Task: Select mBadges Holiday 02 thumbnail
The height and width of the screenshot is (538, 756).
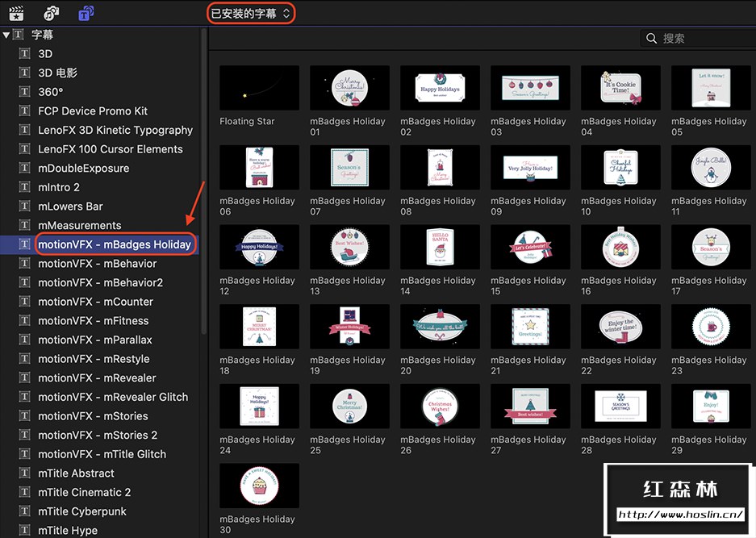Action: coord(441,88)
